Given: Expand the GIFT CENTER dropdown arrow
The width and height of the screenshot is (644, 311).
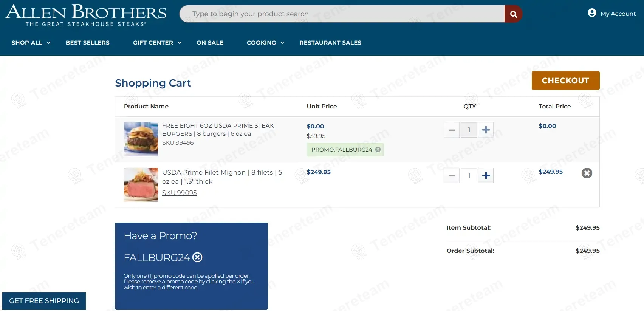Looking at the screenshot, I should tap(180, 43).
